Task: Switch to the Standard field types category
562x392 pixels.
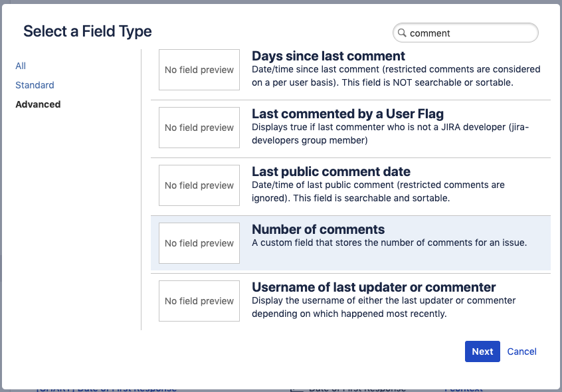Action: 35,85
